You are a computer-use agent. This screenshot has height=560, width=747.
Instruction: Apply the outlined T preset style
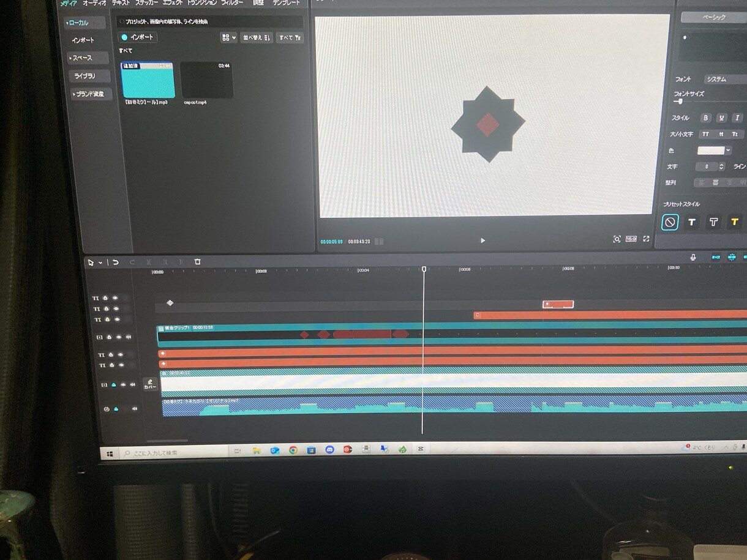coord(713,222)
